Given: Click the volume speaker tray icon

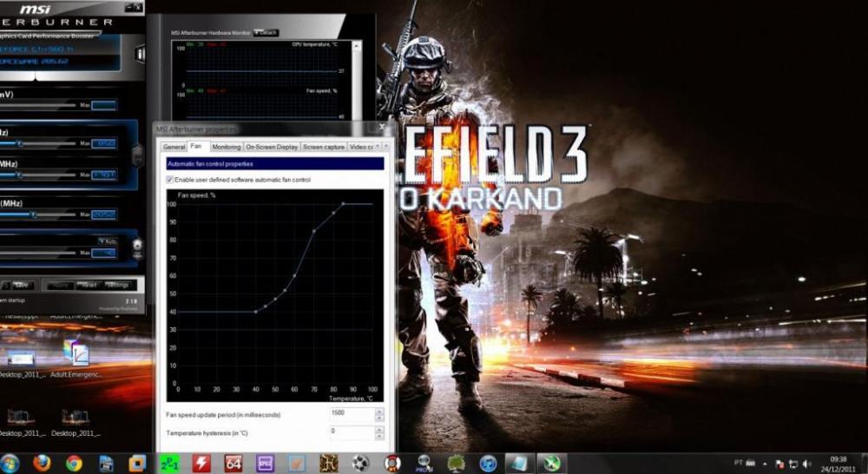Looking at the screenshot, I should pos(806,464).
